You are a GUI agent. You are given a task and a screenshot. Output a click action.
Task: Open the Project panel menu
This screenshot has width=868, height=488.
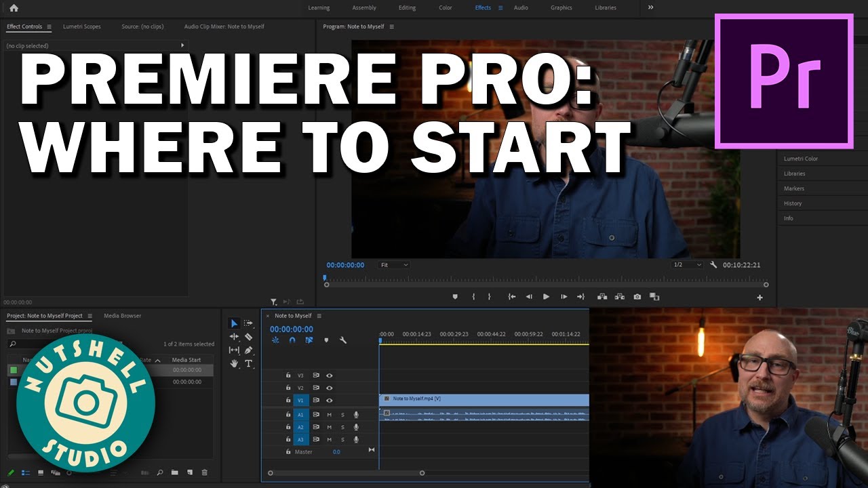89,316
